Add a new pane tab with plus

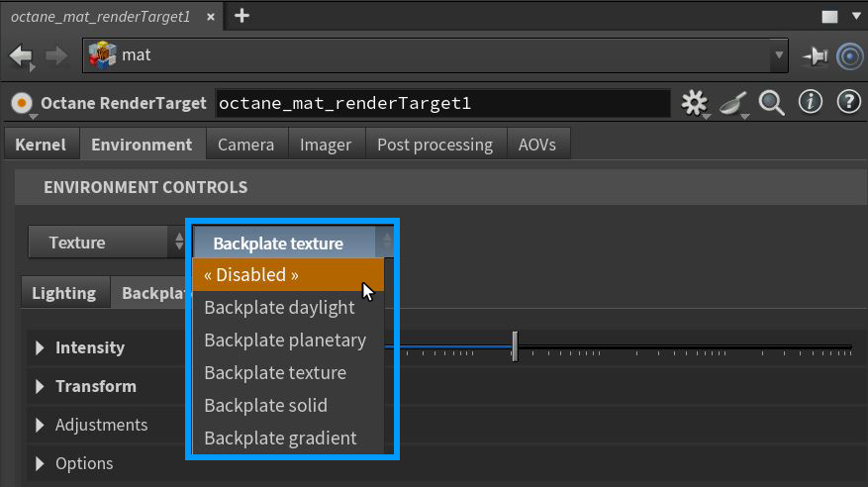click(x=241, y=15)
